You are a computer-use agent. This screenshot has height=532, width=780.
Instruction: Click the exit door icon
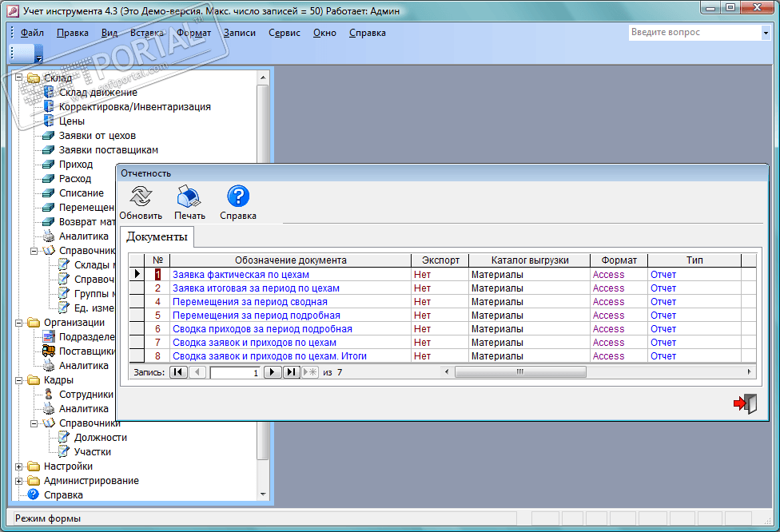point(745,403)
